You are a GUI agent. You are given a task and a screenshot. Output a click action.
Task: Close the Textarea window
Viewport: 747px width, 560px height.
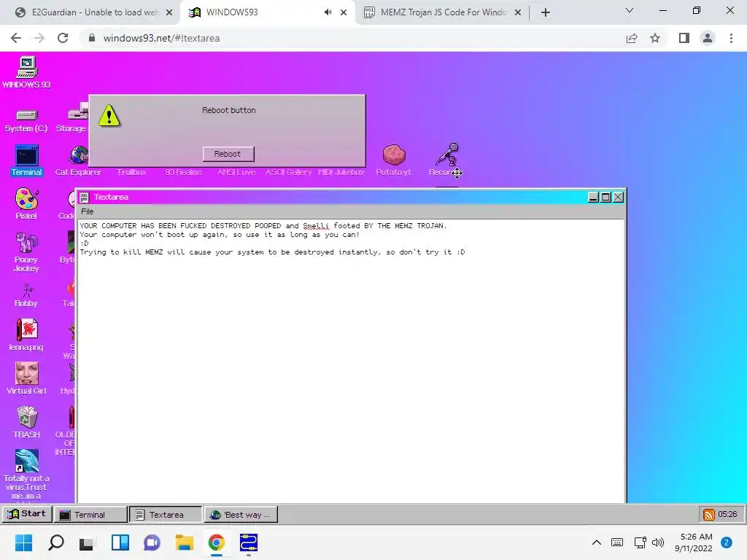(618, 197)
